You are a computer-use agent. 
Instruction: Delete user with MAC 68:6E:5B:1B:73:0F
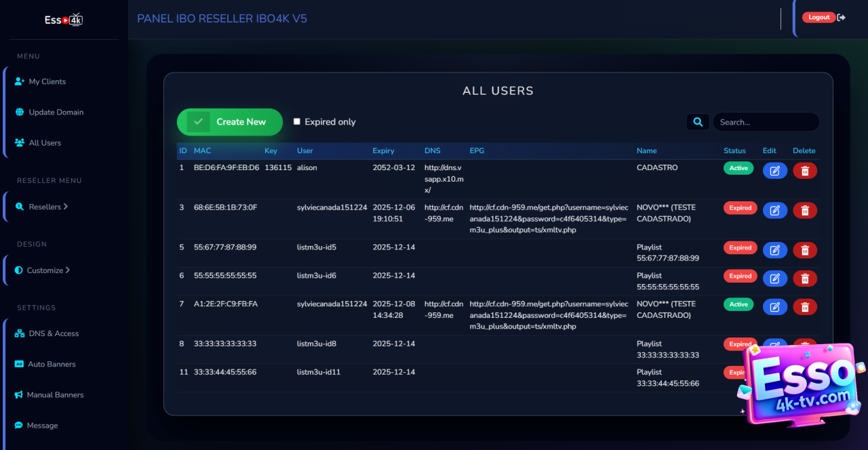click(805, 210)
